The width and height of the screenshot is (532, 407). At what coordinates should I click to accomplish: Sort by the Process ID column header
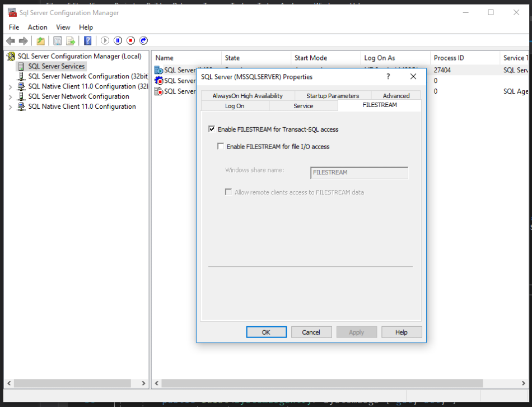(x=465, y=58)
